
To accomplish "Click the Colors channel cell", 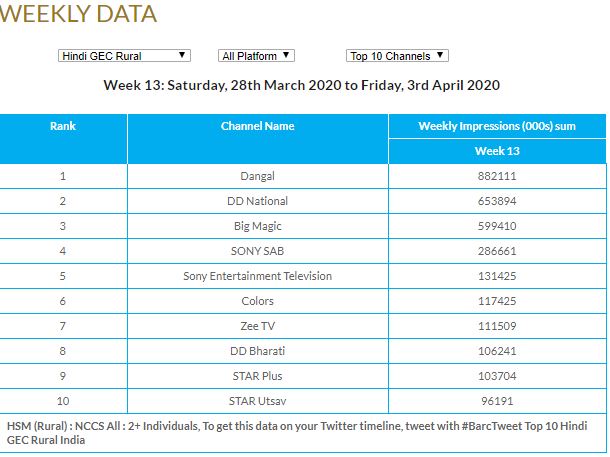I will [x=257, y=301].
